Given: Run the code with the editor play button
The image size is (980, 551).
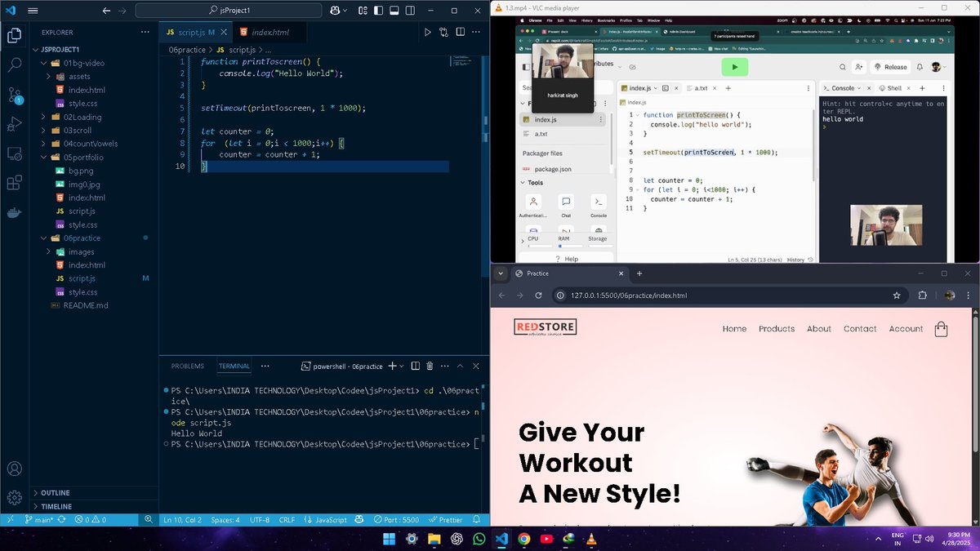Looking at the screenshot, I should [x=426, y=32].
